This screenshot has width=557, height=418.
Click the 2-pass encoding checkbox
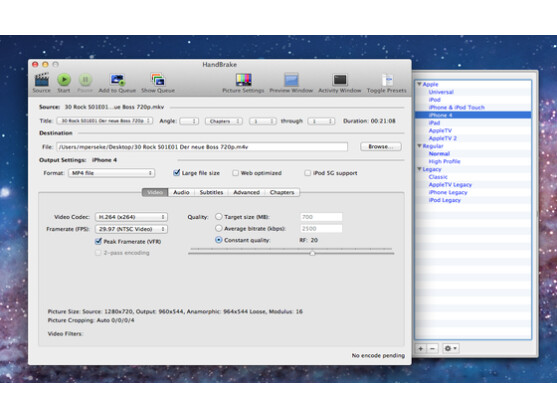(98, 253)
